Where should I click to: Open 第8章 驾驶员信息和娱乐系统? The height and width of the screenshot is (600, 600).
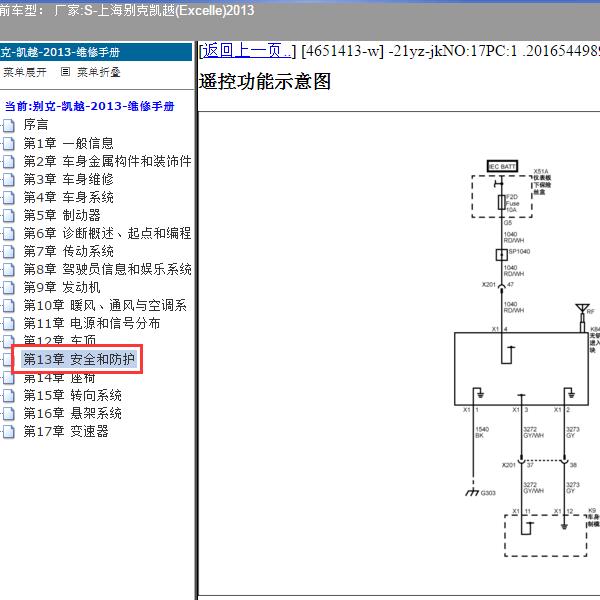107,269
